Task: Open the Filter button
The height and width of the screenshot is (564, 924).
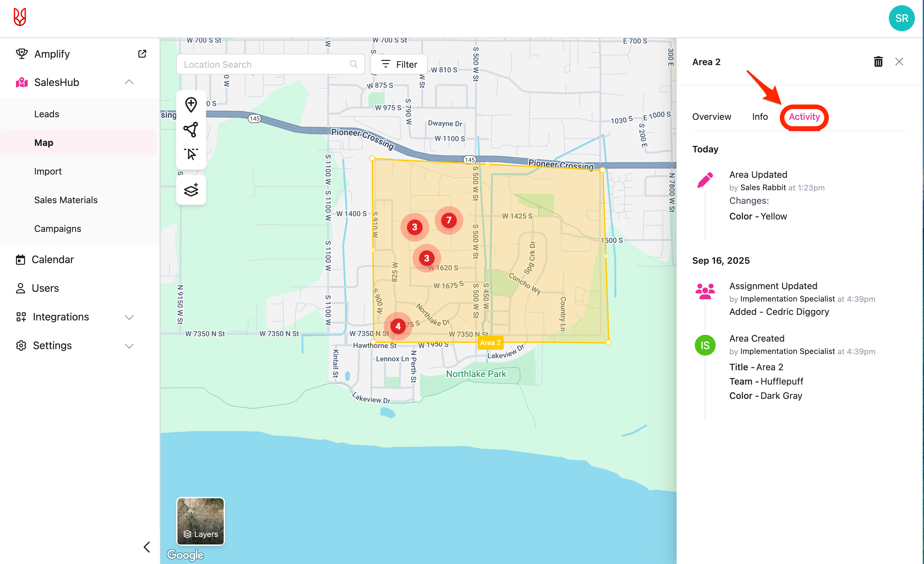Action: pos(399,64)
